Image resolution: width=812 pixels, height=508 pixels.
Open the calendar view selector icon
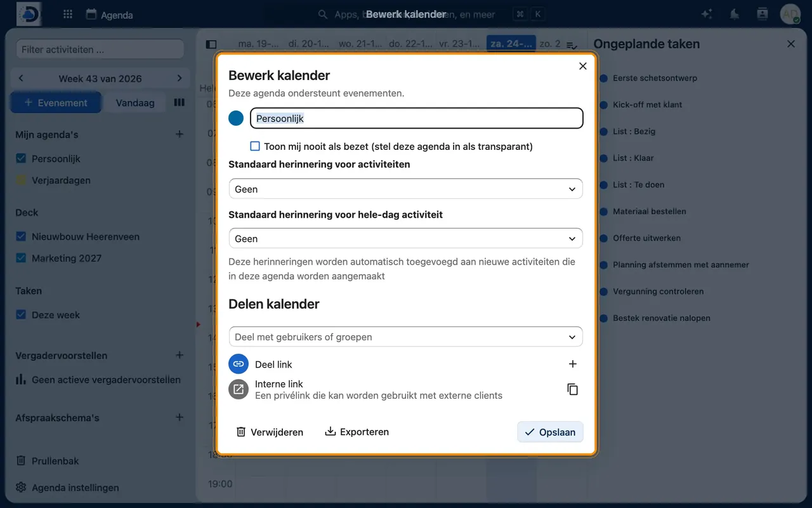[180, 102]
